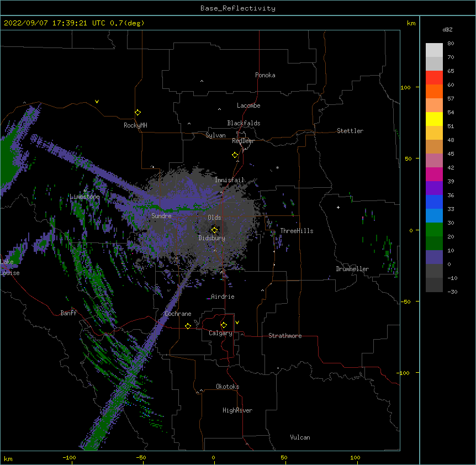Select the Vulcan label
This screenshot has height=465, width=476.
[300, 437]
